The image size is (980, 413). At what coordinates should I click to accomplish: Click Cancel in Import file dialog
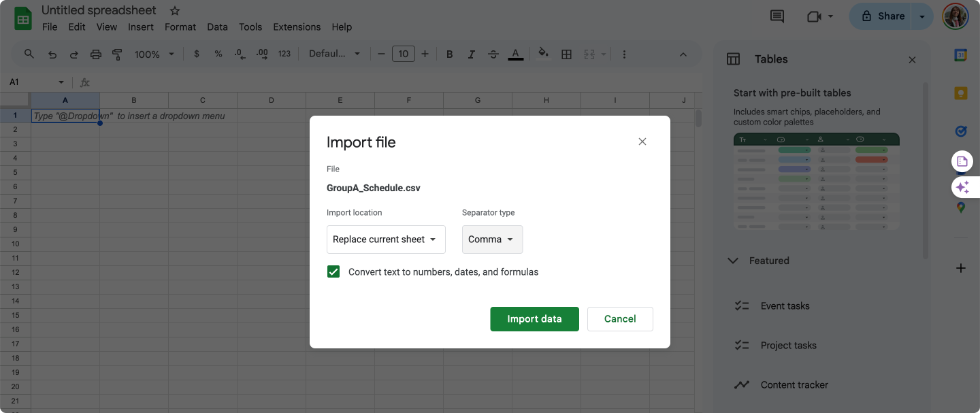click(620, 319)
